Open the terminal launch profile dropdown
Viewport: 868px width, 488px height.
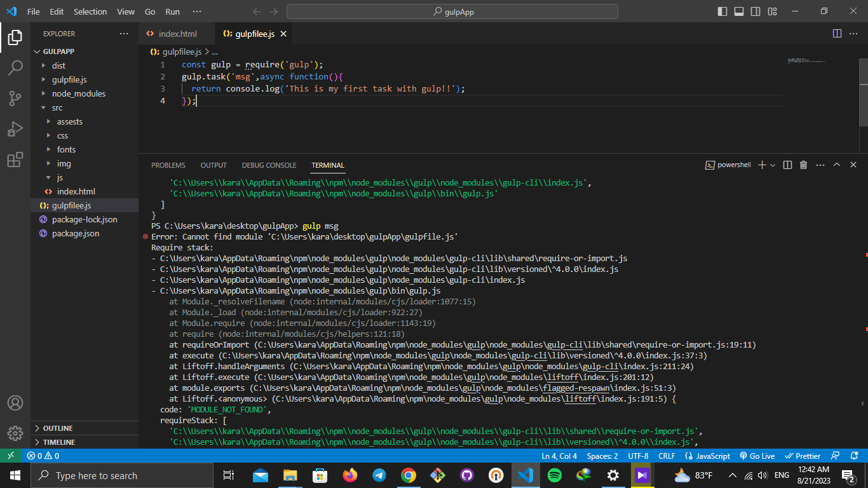(x=773, y=165)
